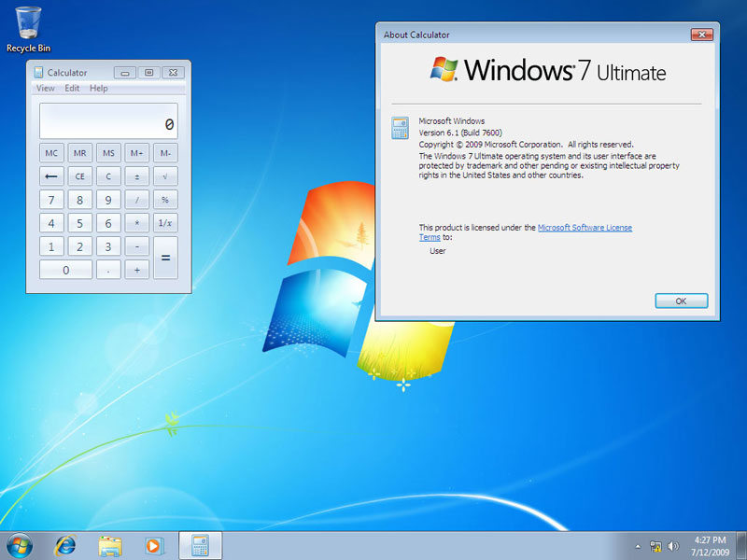Launch Windows Media Player from taskbar
Image resolution: width=747 pixels, height=560 pixels.
[x=153, y=545]
